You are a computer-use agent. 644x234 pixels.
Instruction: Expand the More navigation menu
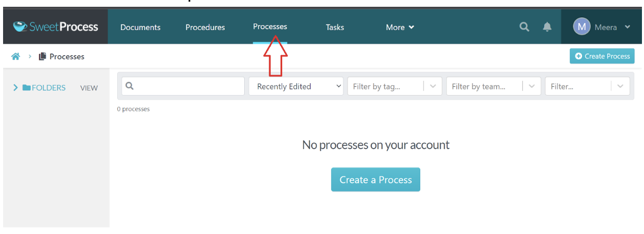(400, 28)
